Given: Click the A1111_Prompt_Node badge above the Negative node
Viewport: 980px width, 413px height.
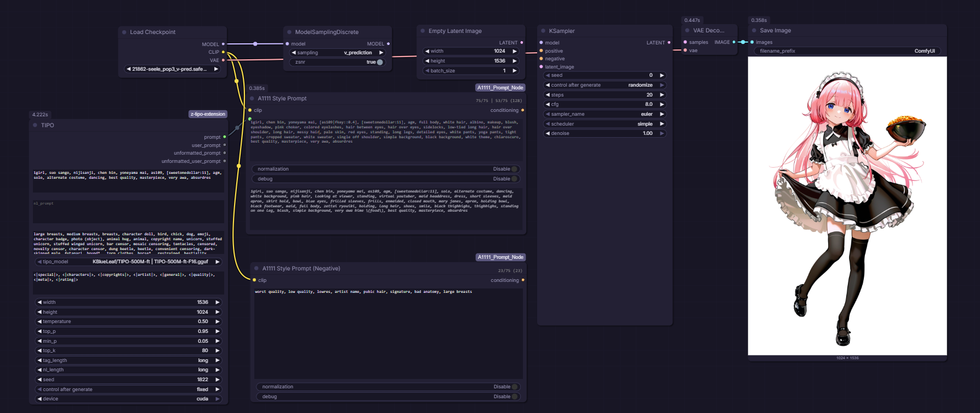Looking at the screenshot, I should pyautogui.click(x=500, y=257).
